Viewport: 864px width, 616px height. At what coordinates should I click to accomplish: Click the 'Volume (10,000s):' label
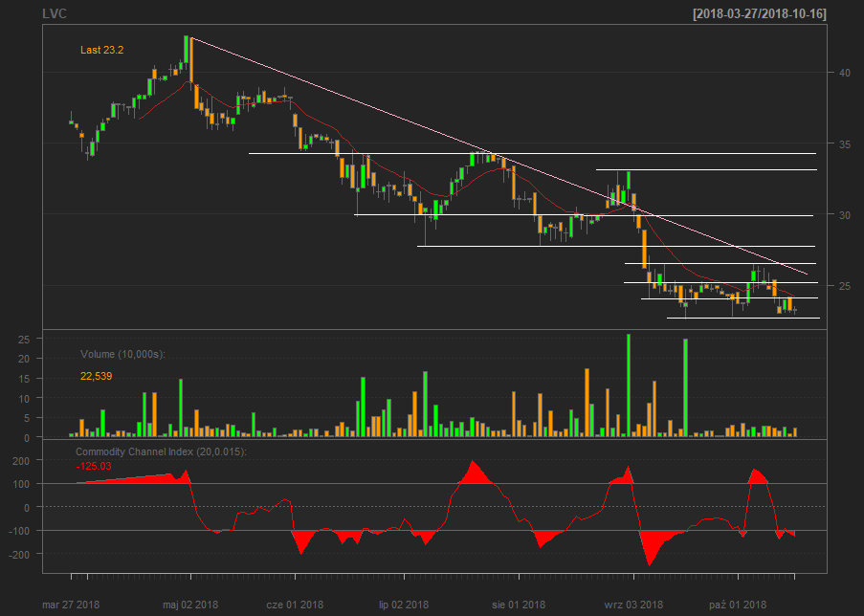122,354
